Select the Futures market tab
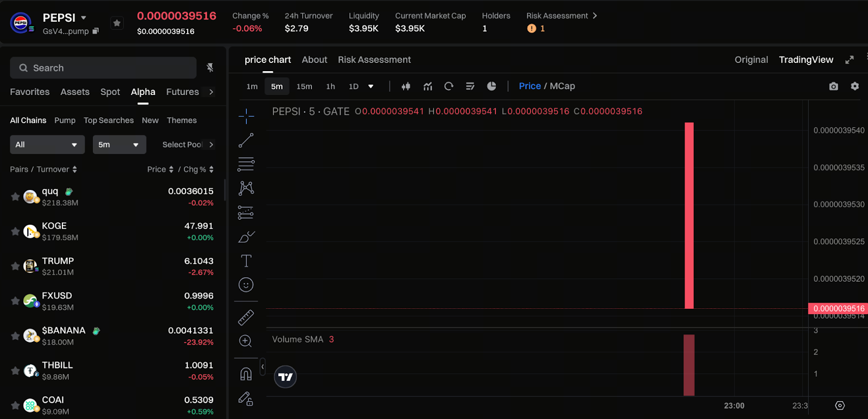This screenshot has height=419, width=868. (x=182, y=92)
